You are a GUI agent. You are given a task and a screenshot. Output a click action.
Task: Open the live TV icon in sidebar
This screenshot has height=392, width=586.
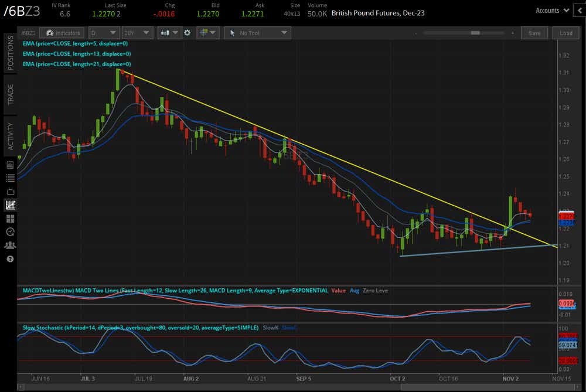(x=10, y=192)
